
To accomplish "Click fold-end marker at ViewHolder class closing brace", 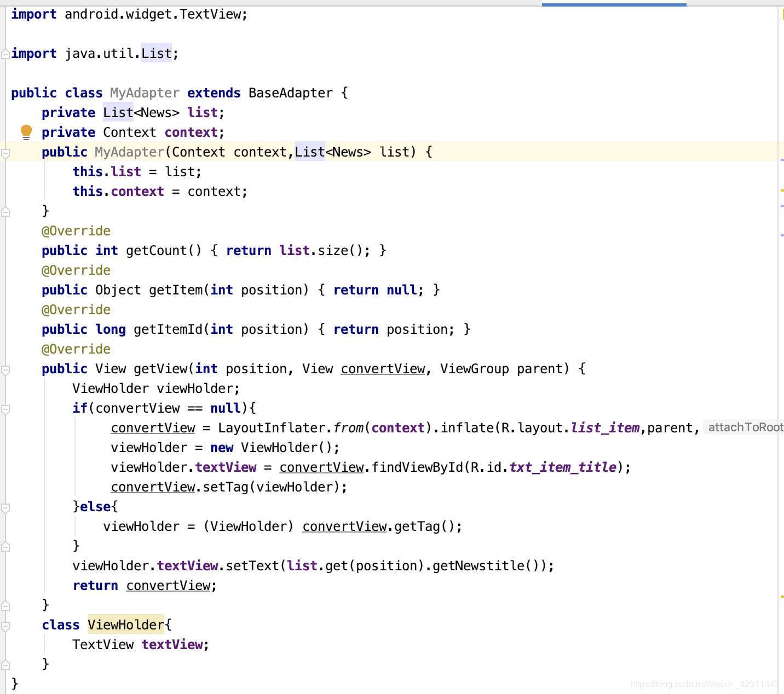I will point(5,665).
